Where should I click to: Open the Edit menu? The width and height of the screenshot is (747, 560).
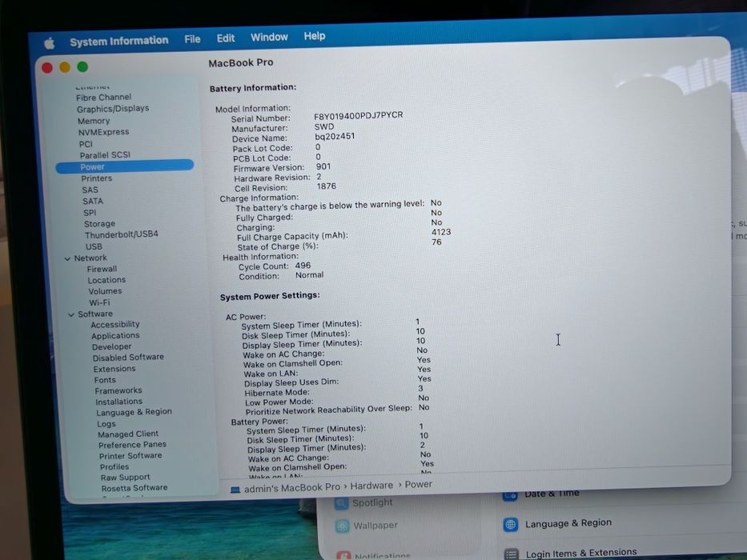click(225, 38)
